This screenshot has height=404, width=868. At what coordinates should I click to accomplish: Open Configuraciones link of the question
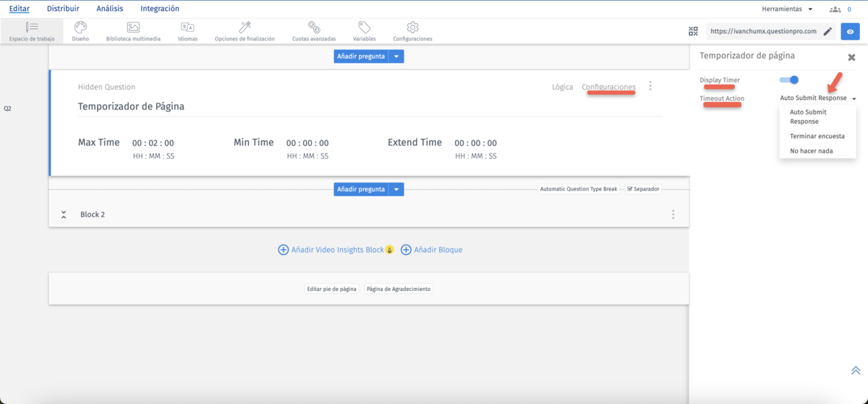pyautogui.click(x=609, y=87)
